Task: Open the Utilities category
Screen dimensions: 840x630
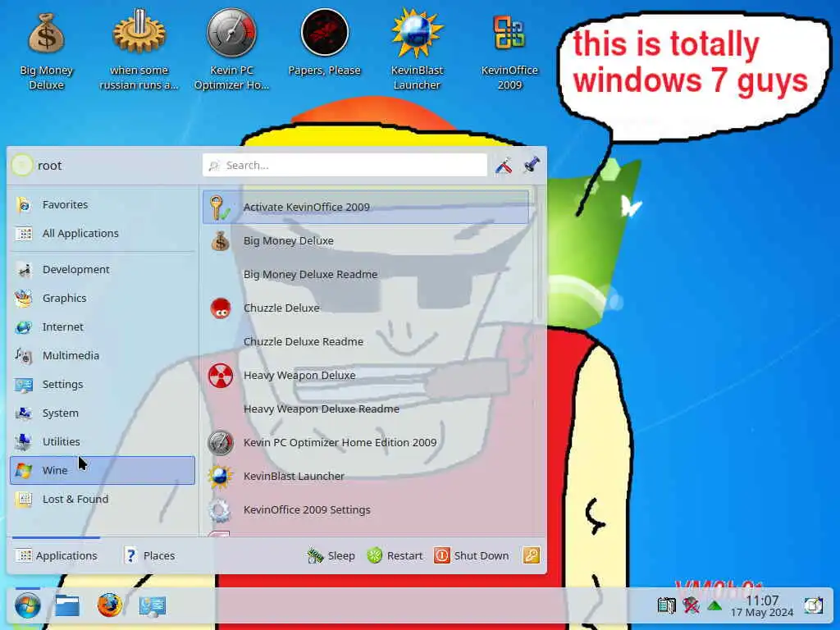Action: coord(102,442)
